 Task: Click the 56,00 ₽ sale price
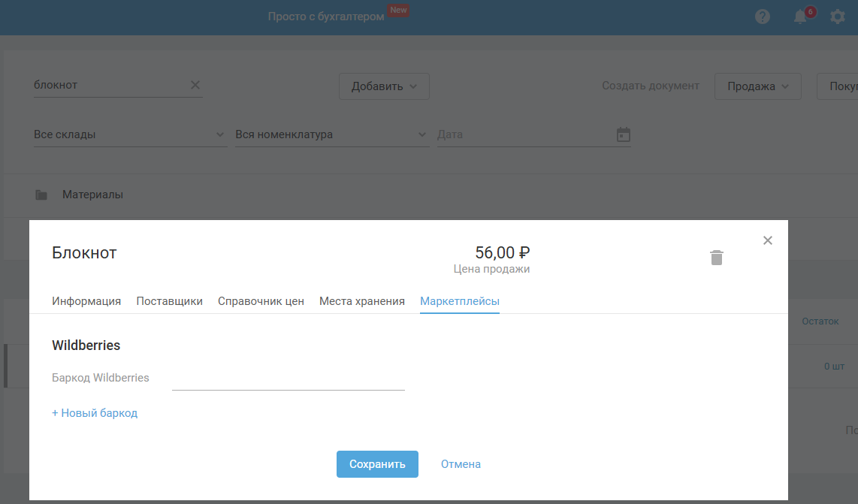pyautogui.click(x=503, y=252)
